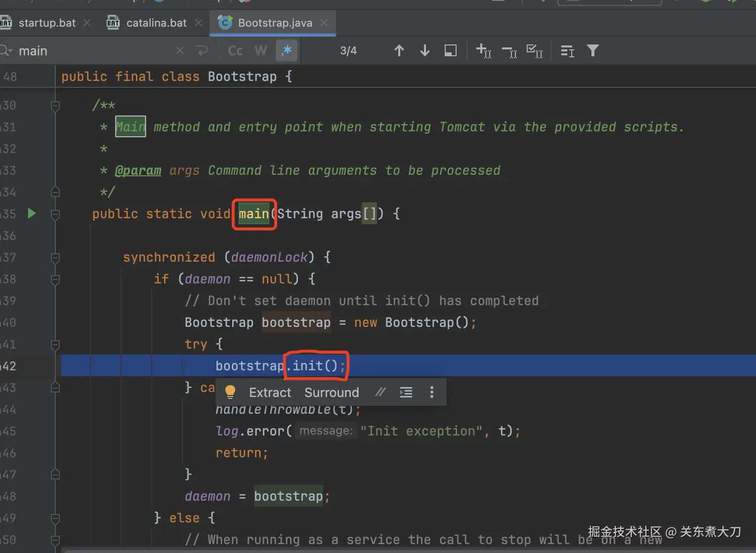
Task: Click the log.error call
Action: [250, 431]
